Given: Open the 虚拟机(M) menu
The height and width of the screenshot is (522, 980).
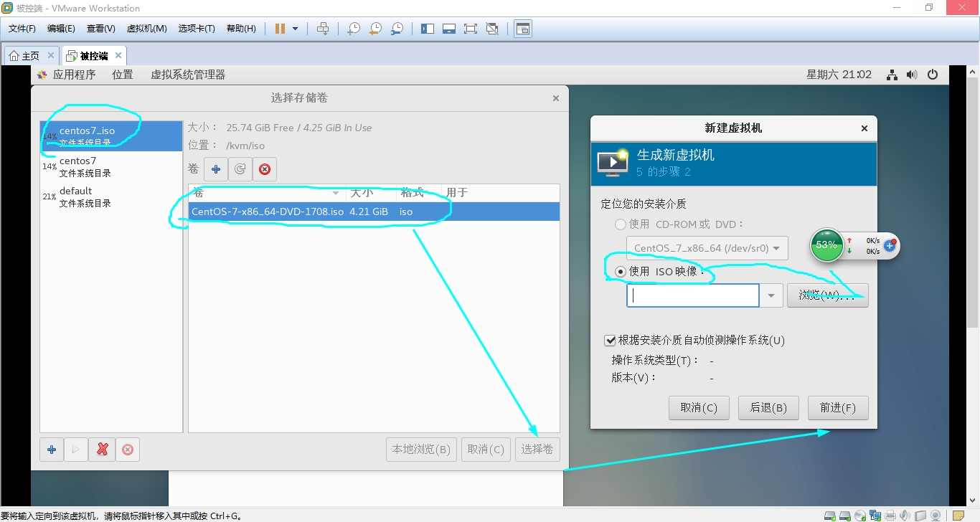Looking at the screenshot, I should (x=146, y=29).
